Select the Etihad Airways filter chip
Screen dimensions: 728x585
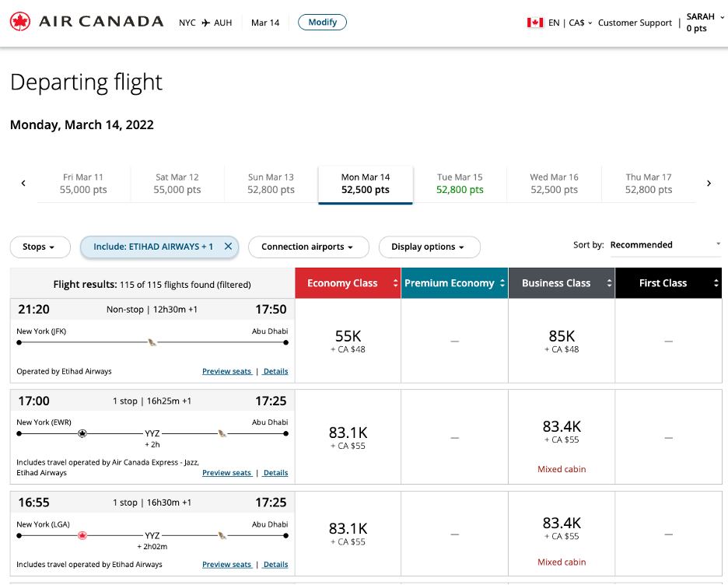click(x=152, y=247)
